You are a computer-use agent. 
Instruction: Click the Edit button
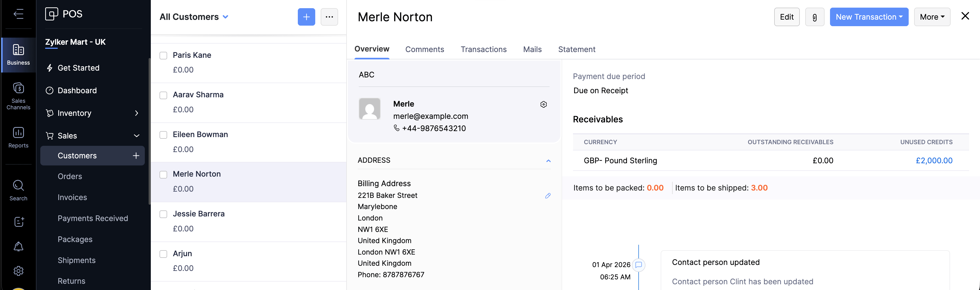tap(787, 17)
